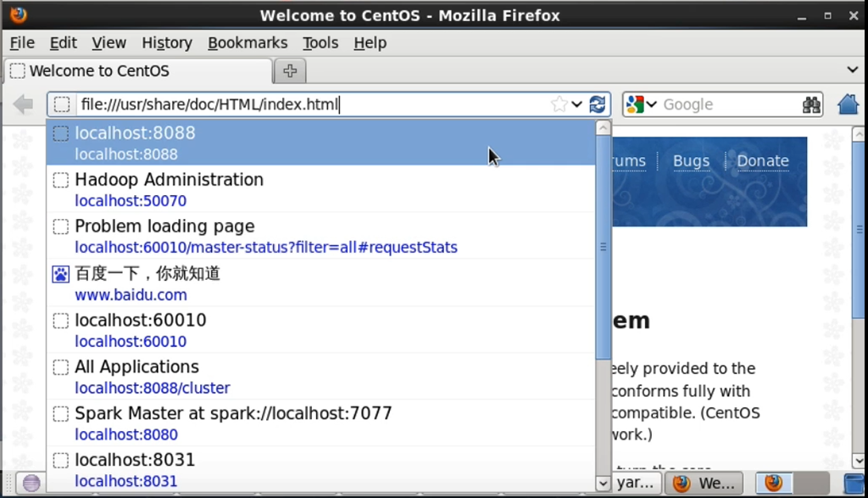The width and height of the screenshot is (868, 498).
Task: Switch to the second Firefox taskbar button
Action: [774, 483]
